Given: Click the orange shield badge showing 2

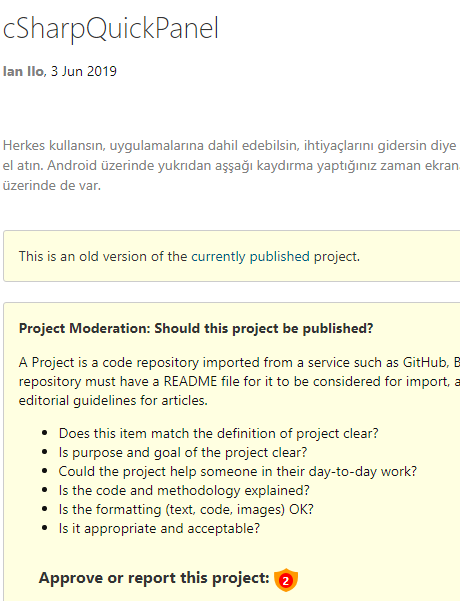Looking at the screenshot, I should coord(286,580).
